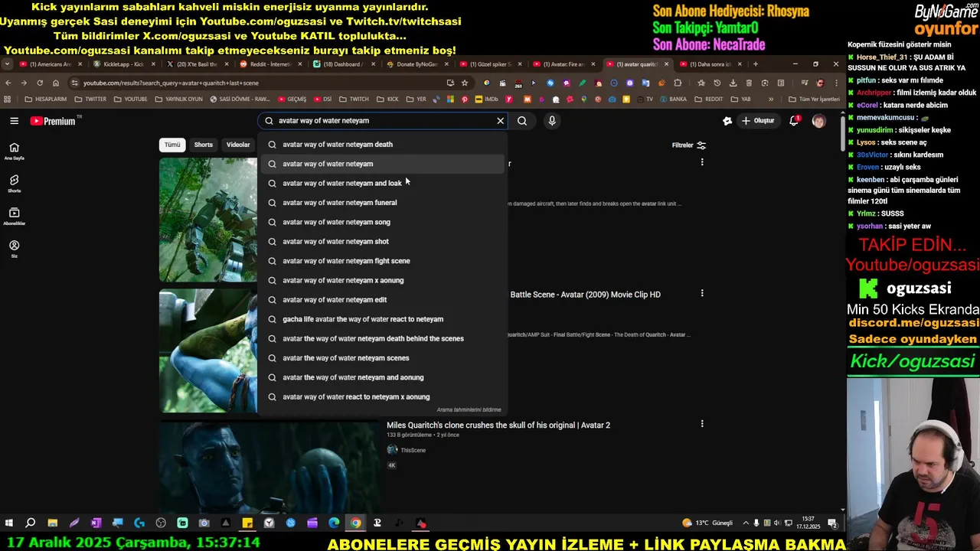Click the search text input field
This screenshot has width=980, height=551.
click(383, 121)
